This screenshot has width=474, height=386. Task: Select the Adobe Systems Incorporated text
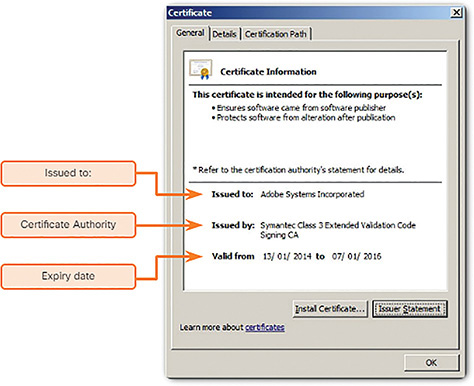pyautogui.click(x=312, y=194)
